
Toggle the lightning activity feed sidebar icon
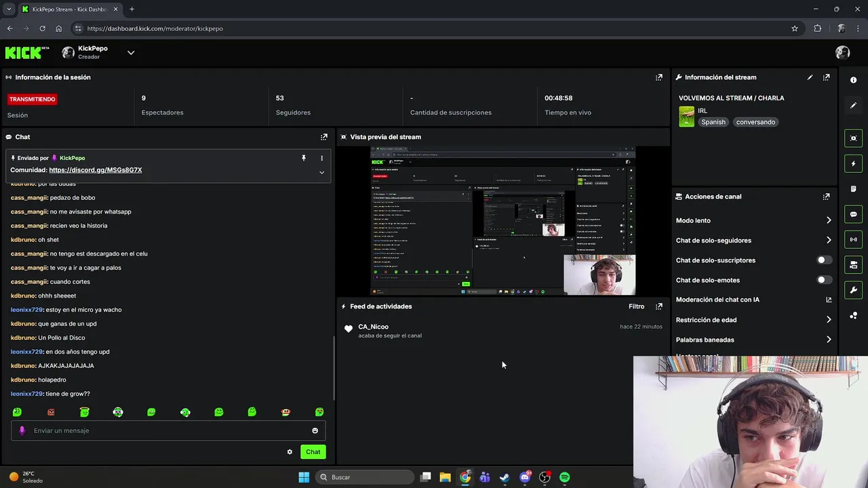tap(853, 163)
